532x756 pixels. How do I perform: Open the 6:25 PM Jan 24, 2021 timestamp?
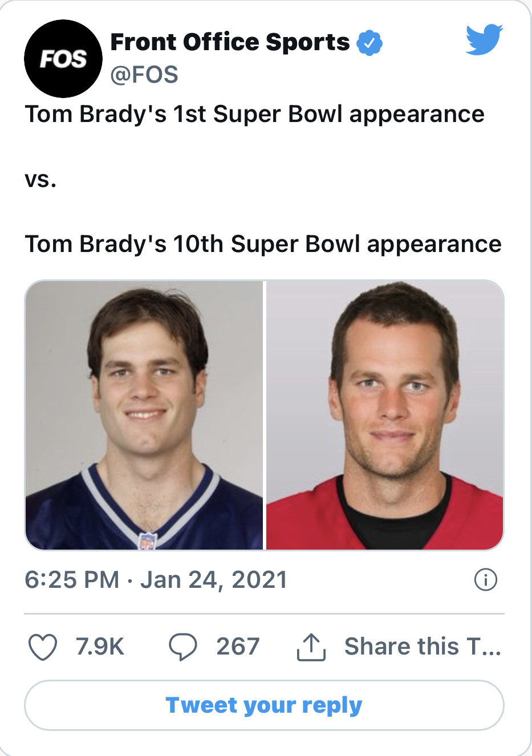[x=156, y=580]
